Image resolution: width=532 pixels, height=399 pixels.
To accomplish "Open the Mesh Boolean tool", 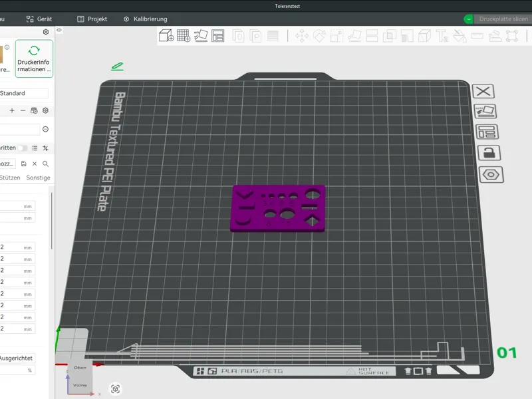I will coord(390,36).
